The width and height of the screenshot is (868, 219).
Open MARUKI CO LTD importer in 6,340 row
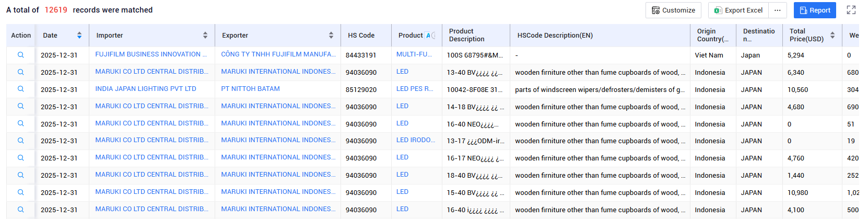151,72
